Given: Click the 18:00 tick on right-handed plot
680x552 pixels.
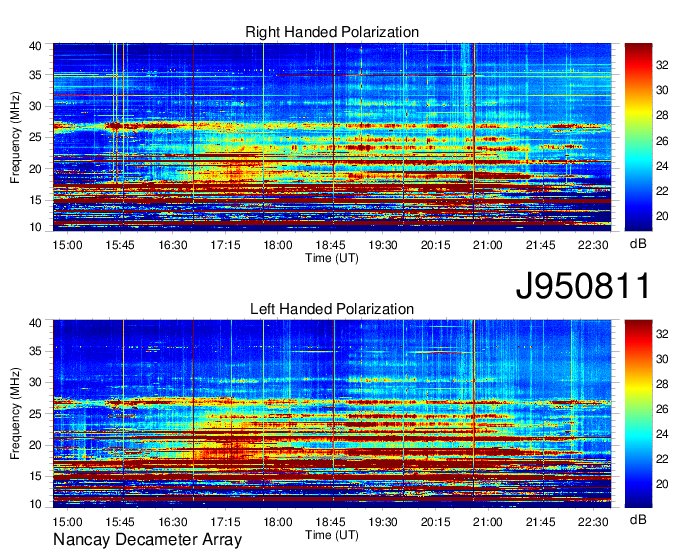Looking at the screenshot, I should coord(278,245).
